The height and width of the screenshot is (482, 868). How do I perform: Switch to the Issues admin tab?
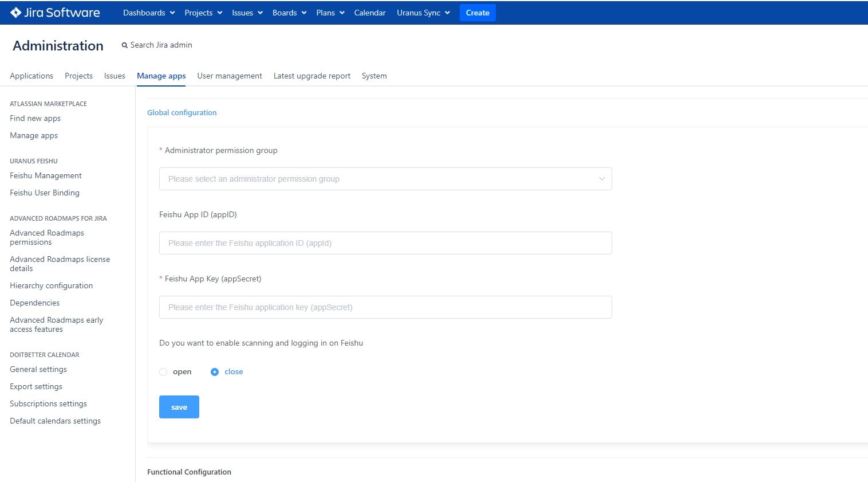[x=115, y=76]
